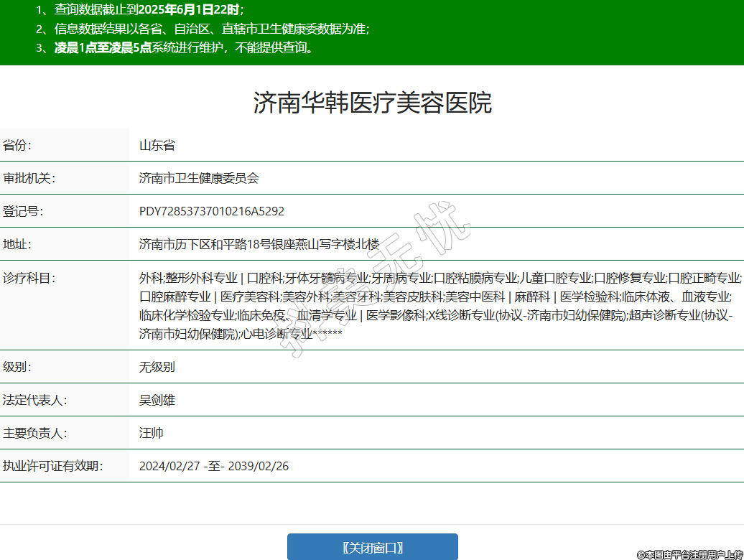This screenshot has height=560, width=744.
Task: Select the 审批机关 row label
Action: (29, 179)
